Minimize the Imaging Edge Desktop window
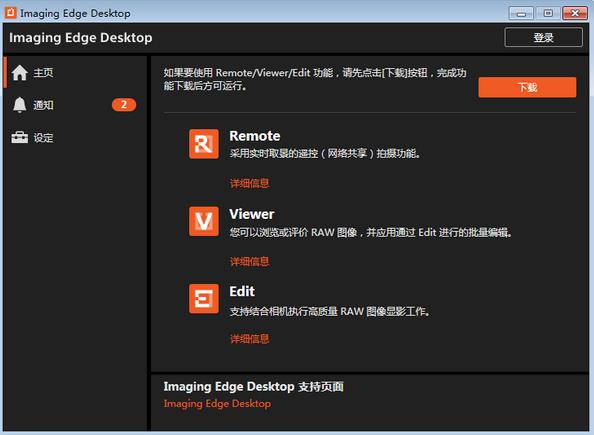The image size is (594, 435). pos(521,13)
